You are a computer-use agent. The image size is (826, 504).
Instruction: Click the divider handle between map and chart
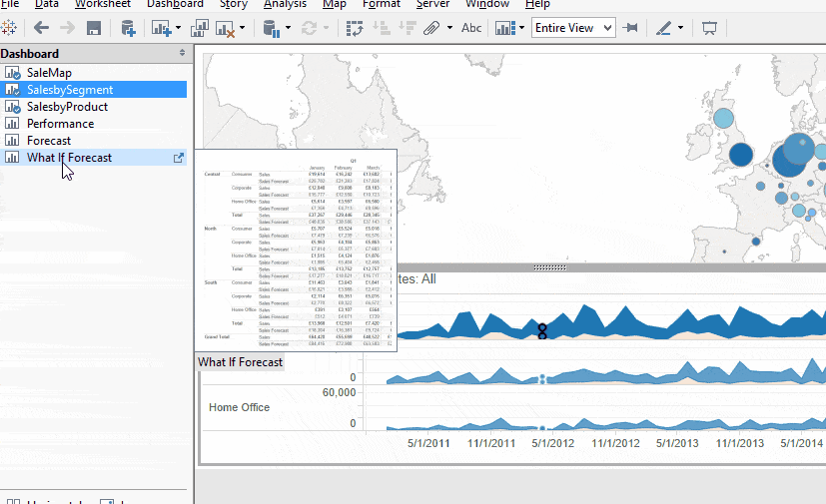549,267
